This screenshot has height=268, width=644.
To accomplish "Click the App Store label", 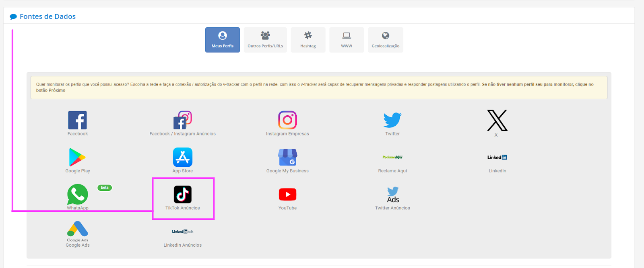I will pos(183,171).
